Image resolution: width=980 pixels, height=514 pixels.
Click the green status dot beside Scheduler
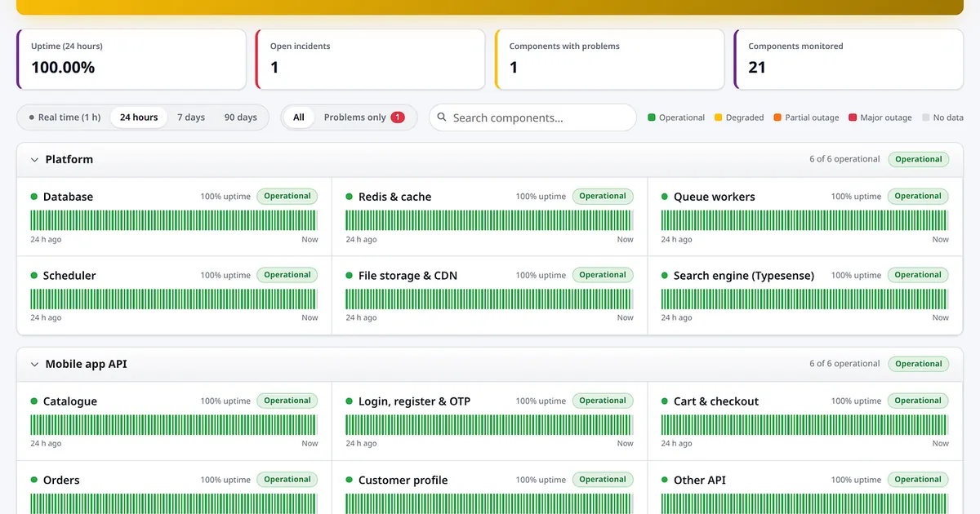[x=34, y=276]
